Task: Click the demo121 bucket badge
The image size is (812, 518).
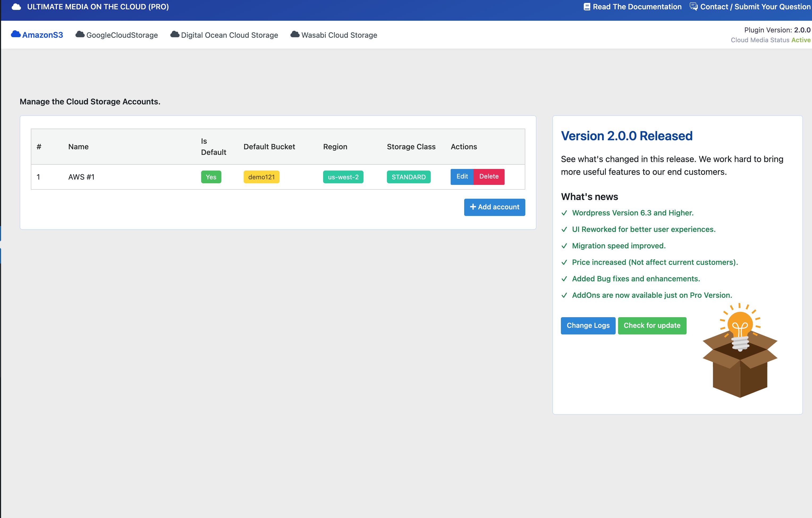Action: [x=261, y=177]
